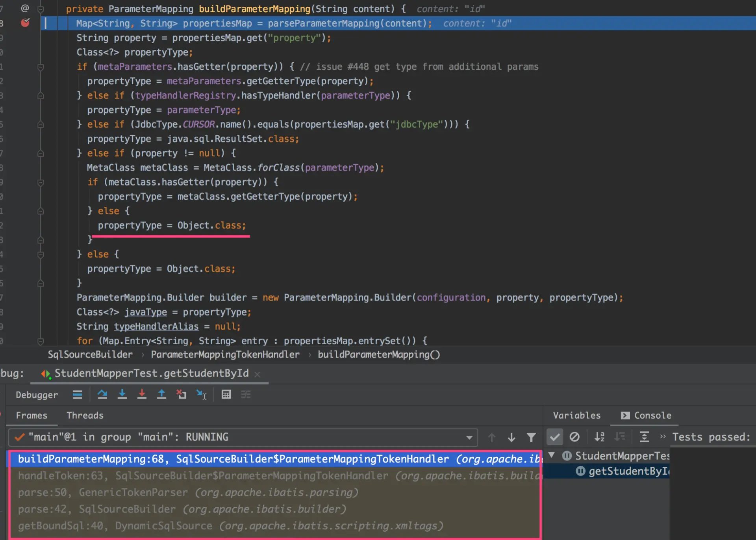Close the StudentMapperTest.getStudentById debug tab
This screenshot has height=540, width=756.
pyautogui.click(x=258, y=374)
